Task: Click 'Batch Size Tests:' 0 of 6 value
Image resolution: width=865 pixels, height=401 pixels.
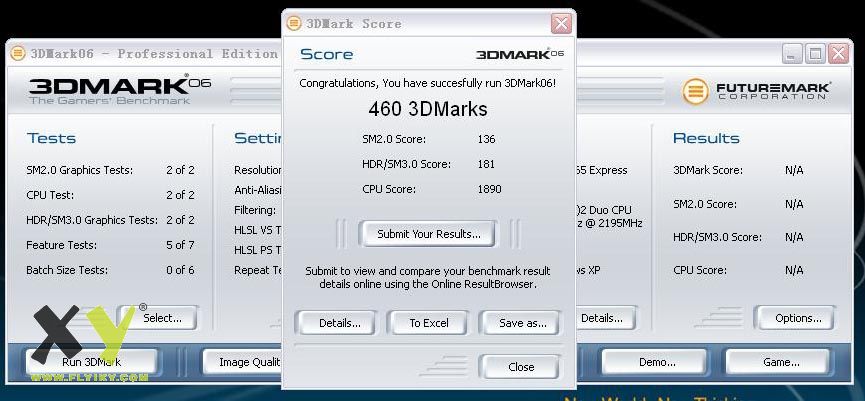Action: pyautogui.click(x=180, y=270)
